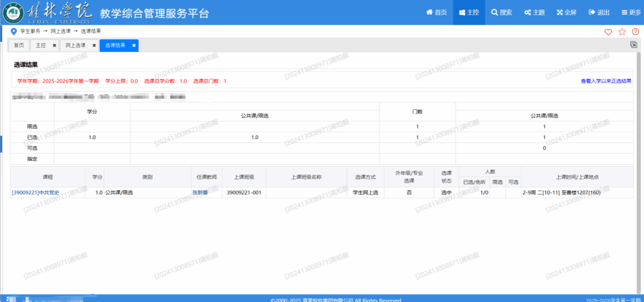Switch to the 网上选课 tab
This screenshot has height=302, width=644.
click(x=75, y=45)
